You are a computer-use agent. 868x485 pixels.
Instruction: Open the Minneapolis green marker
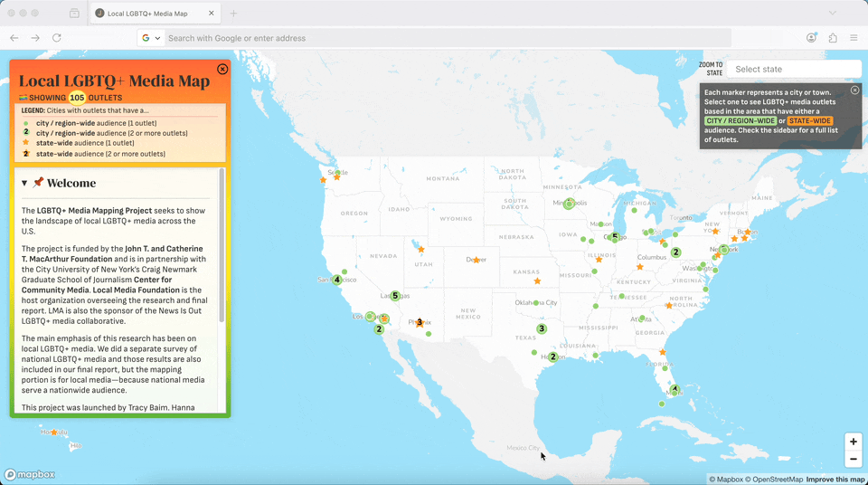(569, 204)
